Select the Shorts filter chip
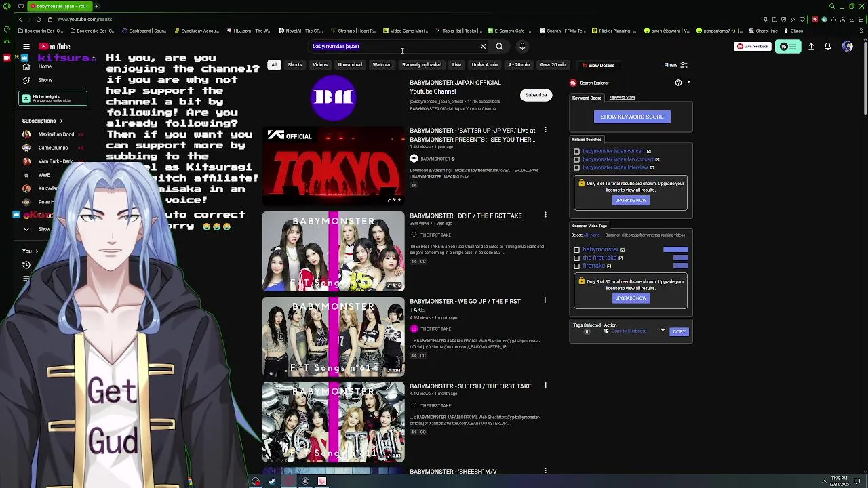Viewport: 868px width, 488px height. click(x=295, y=65)
